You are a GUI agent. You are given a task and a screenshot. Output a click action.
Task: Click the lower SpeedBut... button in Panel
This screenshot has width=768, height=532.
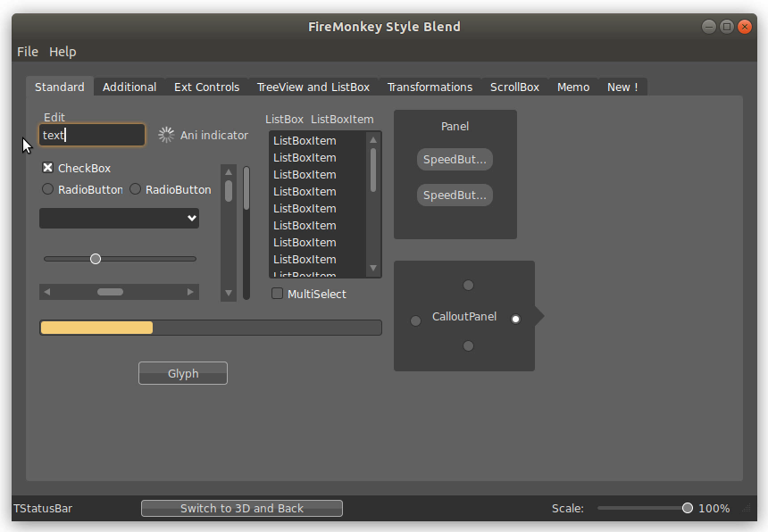point(455,195)
